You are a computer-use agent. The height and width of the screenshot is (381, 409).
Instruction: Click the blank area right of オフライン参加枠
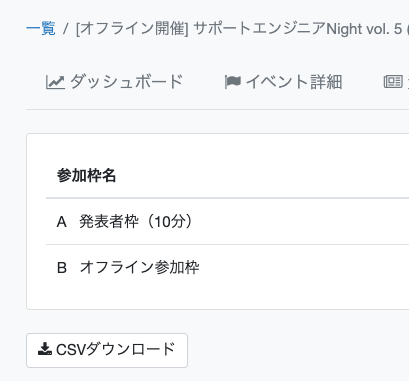tap(303, 267)
